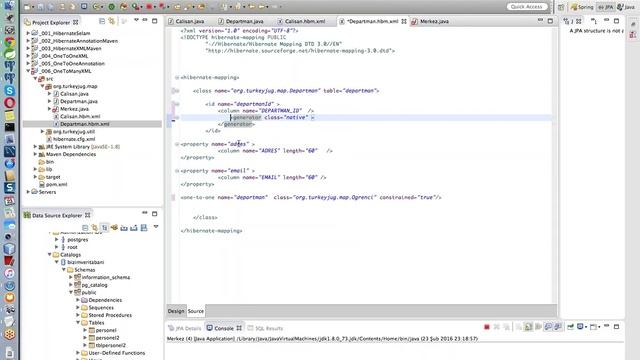640x360 pixels.
Task: Expand the Sequences folder
Action: click(78, 307)
